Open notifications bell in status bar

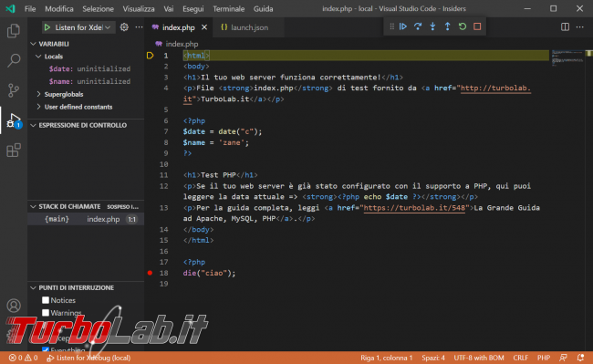pos(580,358)
